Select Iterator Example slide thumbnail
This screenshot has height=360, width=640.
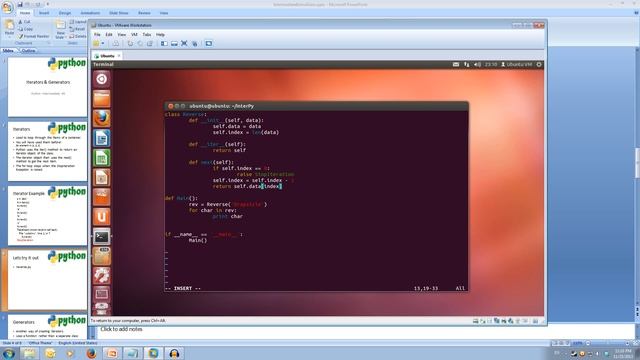[x=47, y=216]
